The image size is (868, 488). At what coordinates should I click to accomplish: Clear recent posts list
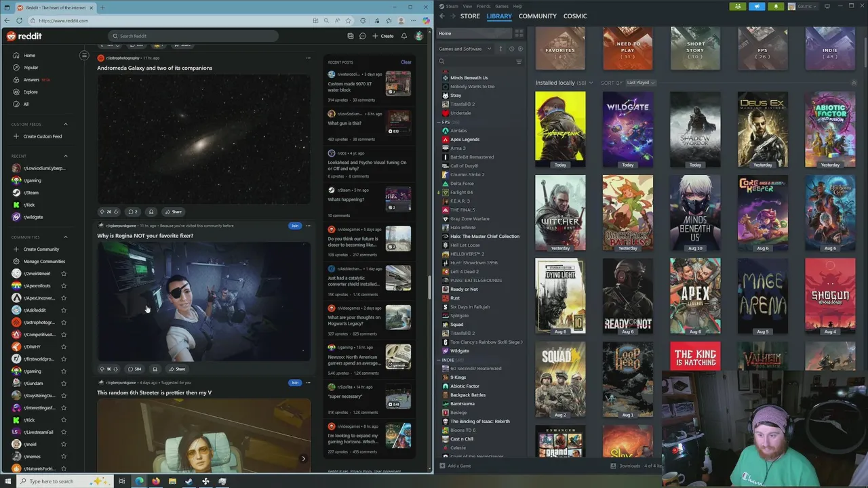coord(406,62)
